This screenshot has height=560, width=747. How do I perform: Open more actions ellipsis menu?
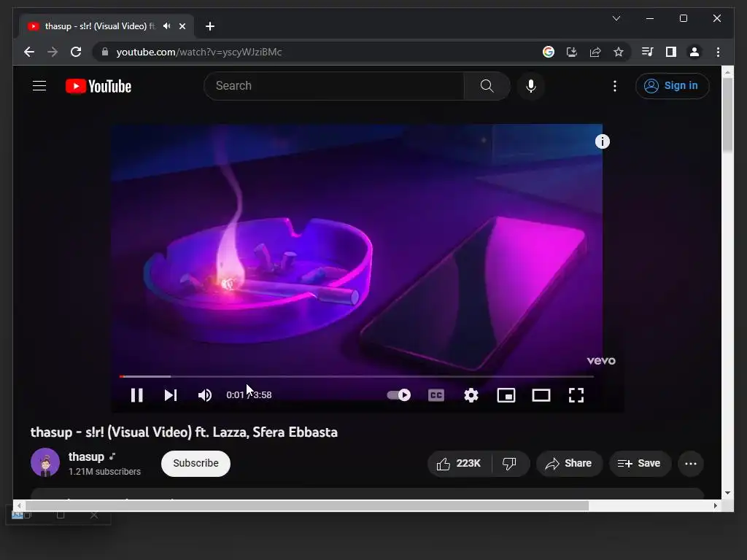[690, 463]
